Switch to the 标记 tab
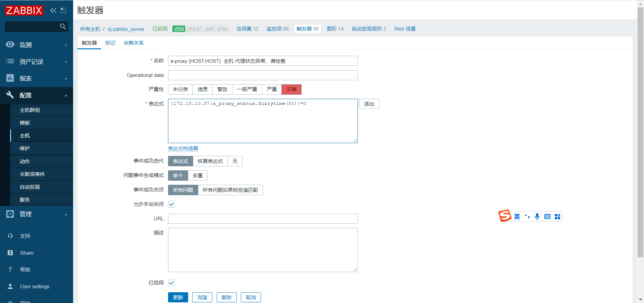The width and height of the screenshot is (644, 303). click(x=110, y=43)
